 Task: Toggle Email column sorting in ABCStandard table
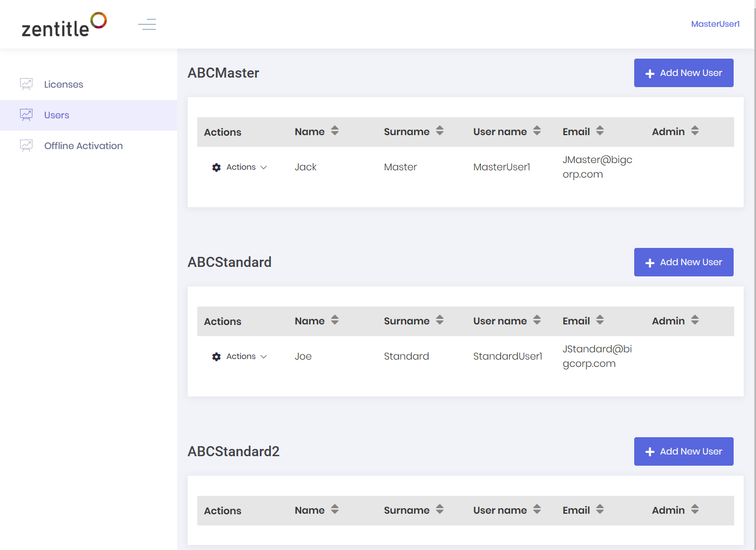click(600, 320)
